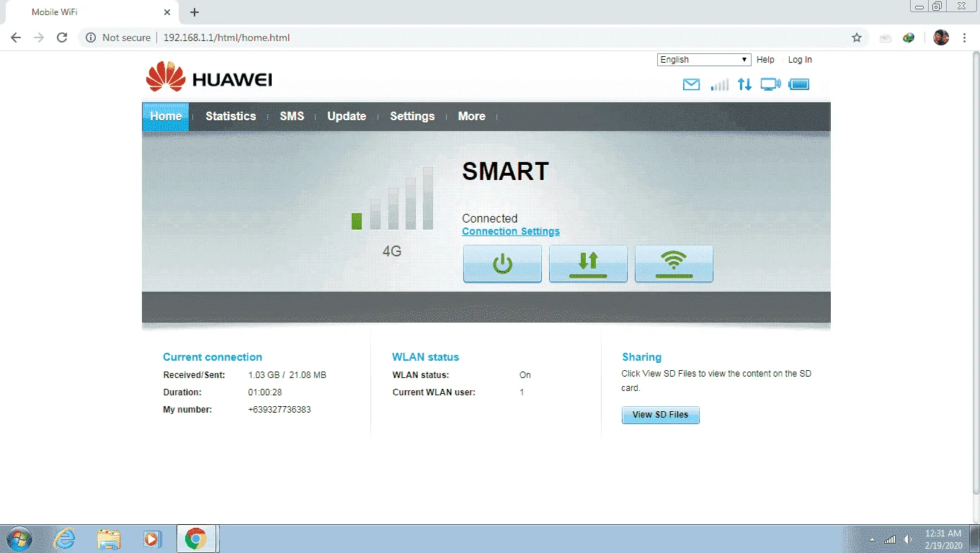The width and height of the screenshot is (980, 553).
Task: Click the 4G network label
Action: [x=392, y=251]
